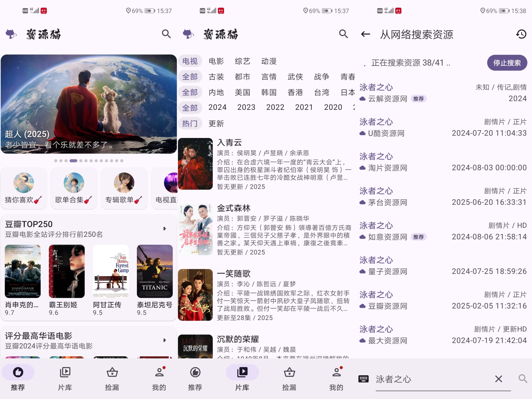Tap 片库 library icon in left navigation
The width and height of the screenshot is (532, 399).
point(65,372)
